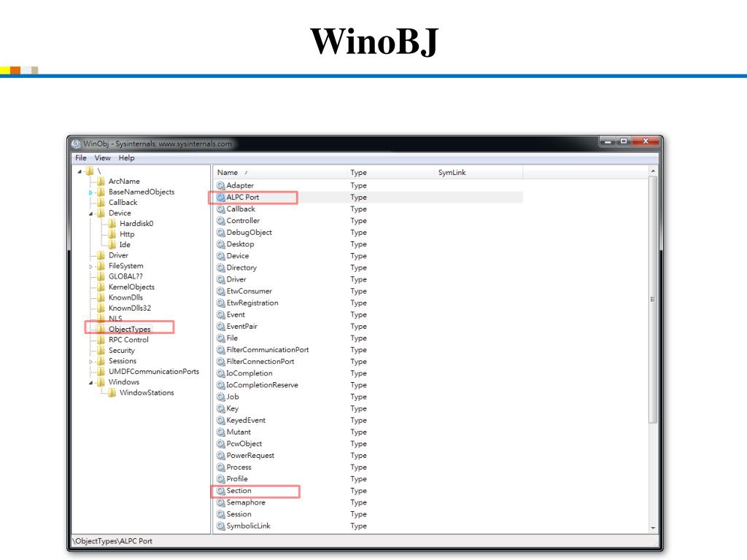
Task: Click the ALPC Port gear icon
Action: (220, 197)
